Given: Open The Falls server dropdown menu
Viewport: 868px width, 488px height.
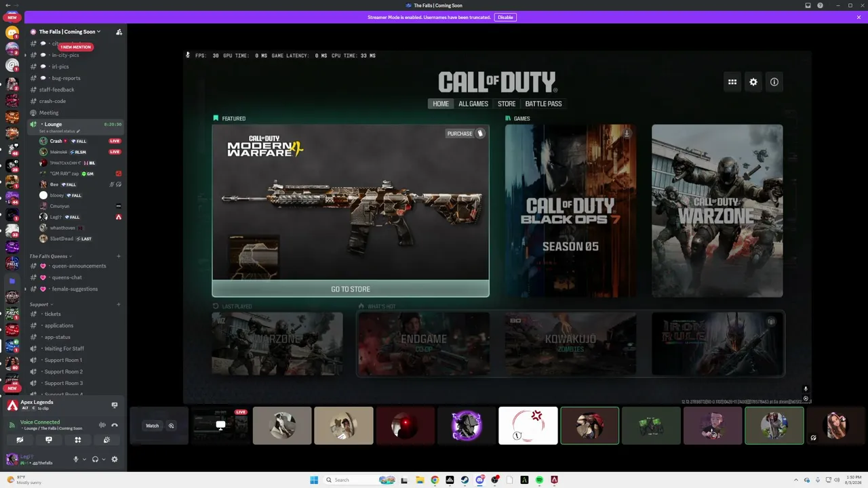Looking at the screenshot, I should (x=70, y=32).
